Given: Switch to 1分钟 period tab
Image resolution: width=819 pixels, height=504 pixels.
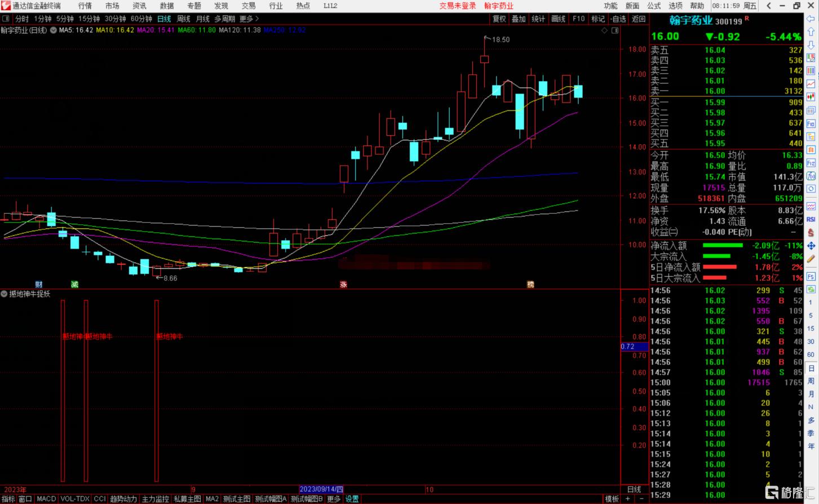Looking at the screenshot, I should pyautogui.click(x=43, y=19).
